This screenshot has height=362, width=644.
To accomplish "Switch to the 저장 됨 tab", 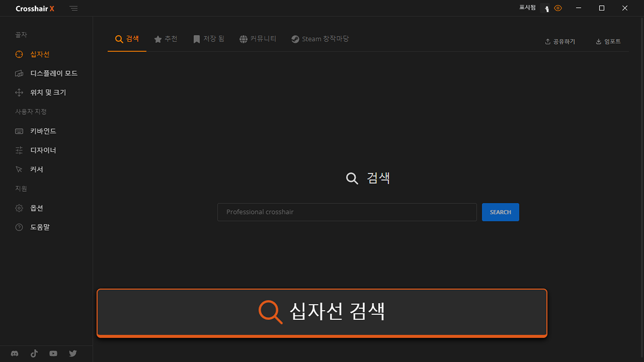I will point(209,39).
